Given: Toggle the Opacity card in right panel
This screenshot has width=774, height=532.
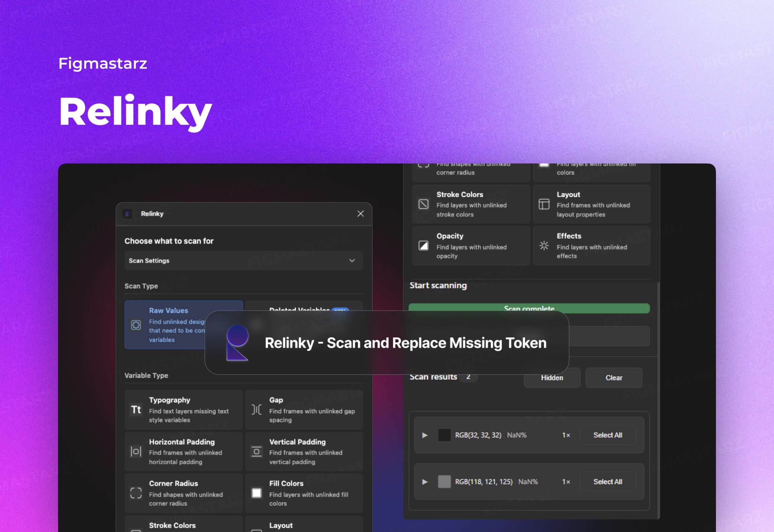Looking at the screenshot, I should (471, 246).
